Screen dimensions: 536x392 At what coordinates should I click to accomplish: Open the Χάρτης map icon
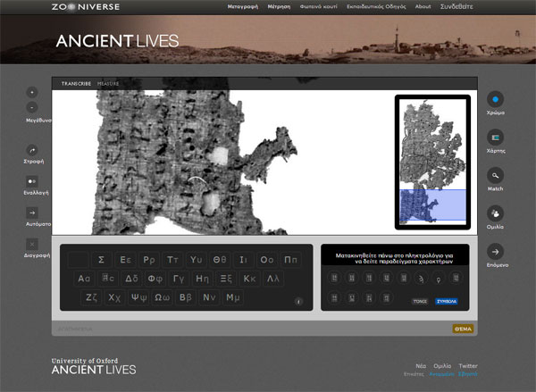496,138
